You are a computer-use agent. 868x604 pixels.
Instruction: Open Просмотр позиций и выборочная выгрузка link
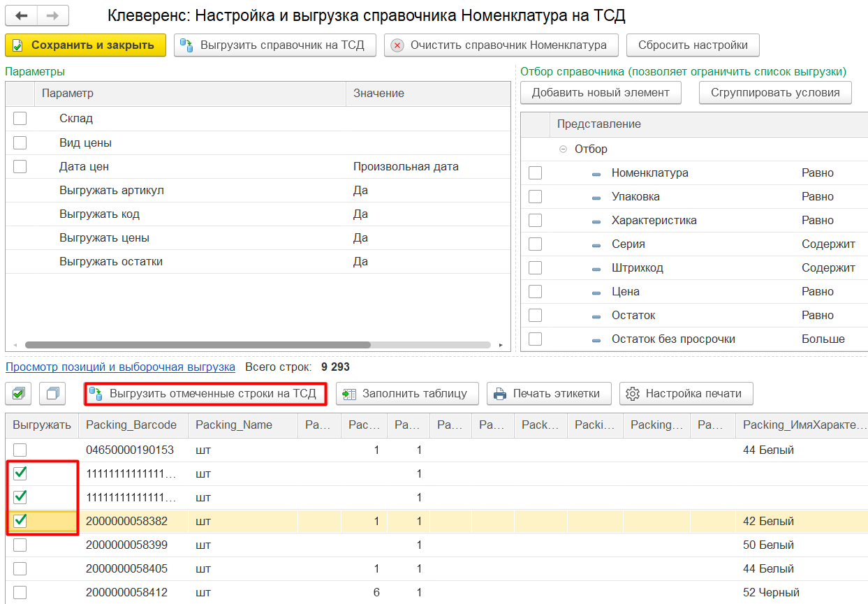pyautogui.click(x=120, y=367)
